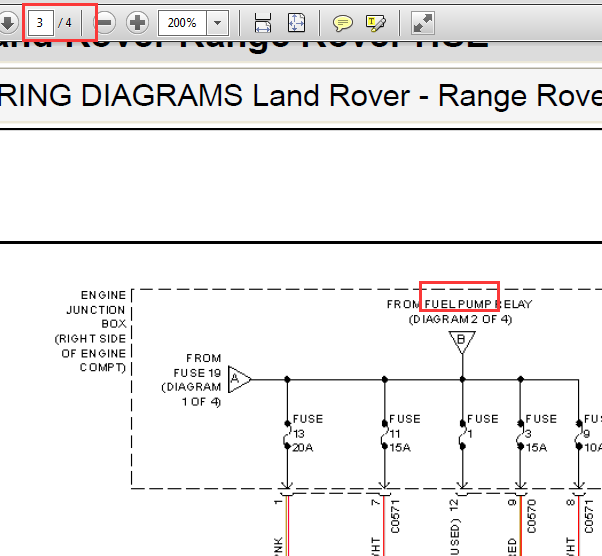Viewport: 602px width, 556px height.
Task: Go to next page with down arrow
Action: (8, 23)
